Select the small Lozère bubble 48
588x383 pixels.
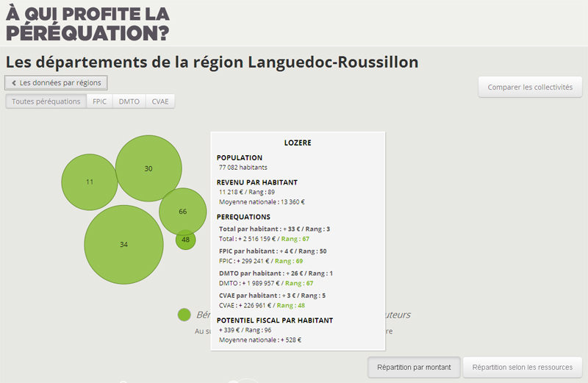click(185, 240)
